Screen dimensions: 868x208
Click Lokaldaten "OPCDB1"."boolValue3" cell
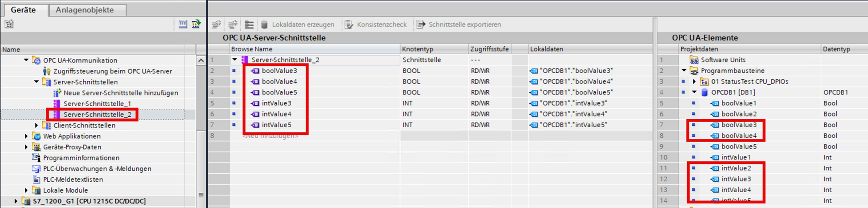(576, 71)
